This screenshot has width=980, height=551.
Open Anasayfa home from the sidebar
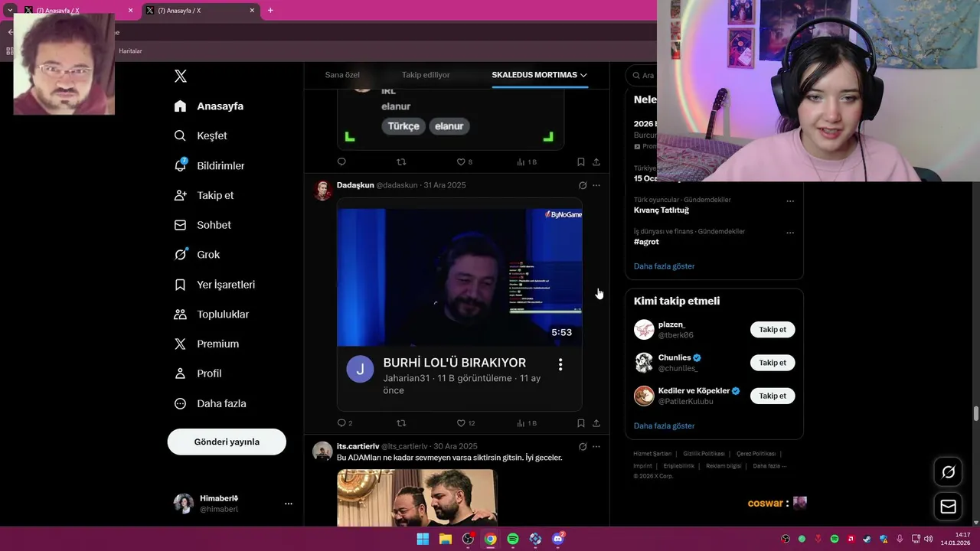point(209,106)
